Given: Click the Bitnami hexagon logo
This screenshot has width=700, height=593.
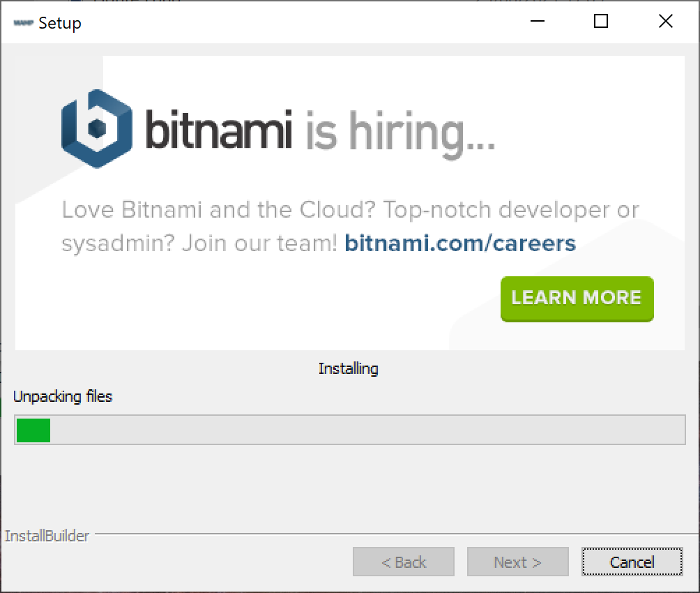Looking at the screenshot, I should (97, 128).
